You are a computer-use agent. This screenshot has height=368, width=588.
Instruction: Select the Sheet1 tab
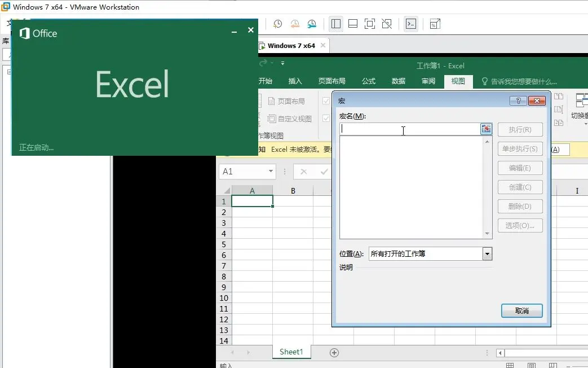(x=291, y=352)
